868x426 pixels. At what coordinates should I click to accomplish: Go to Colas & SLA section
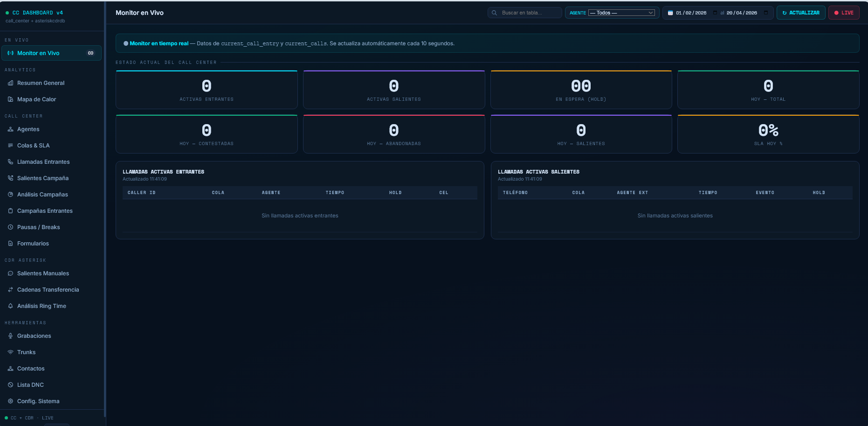[34, 146]
